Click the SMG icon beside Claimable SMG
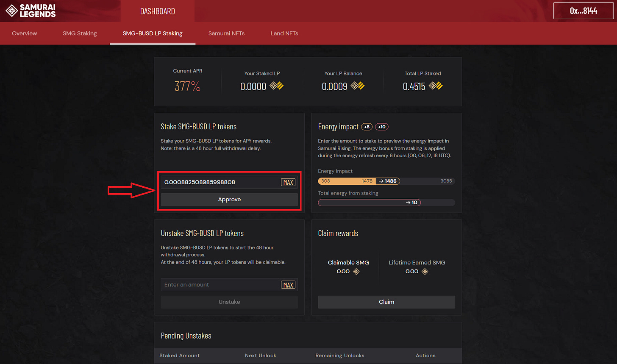This screenshot has width=617, height=364. [x=356, y=271]
